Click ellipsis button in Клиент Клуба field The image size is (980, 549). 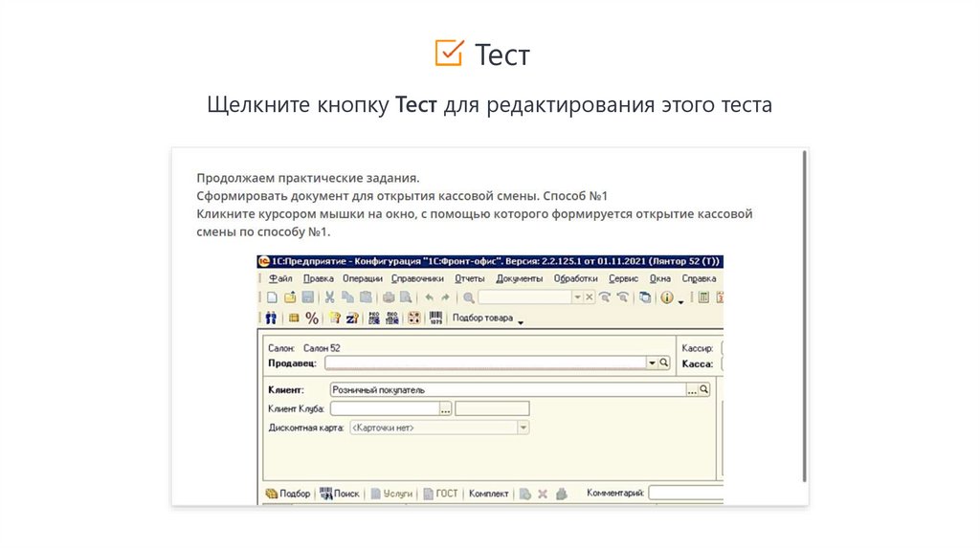point(445,409)
